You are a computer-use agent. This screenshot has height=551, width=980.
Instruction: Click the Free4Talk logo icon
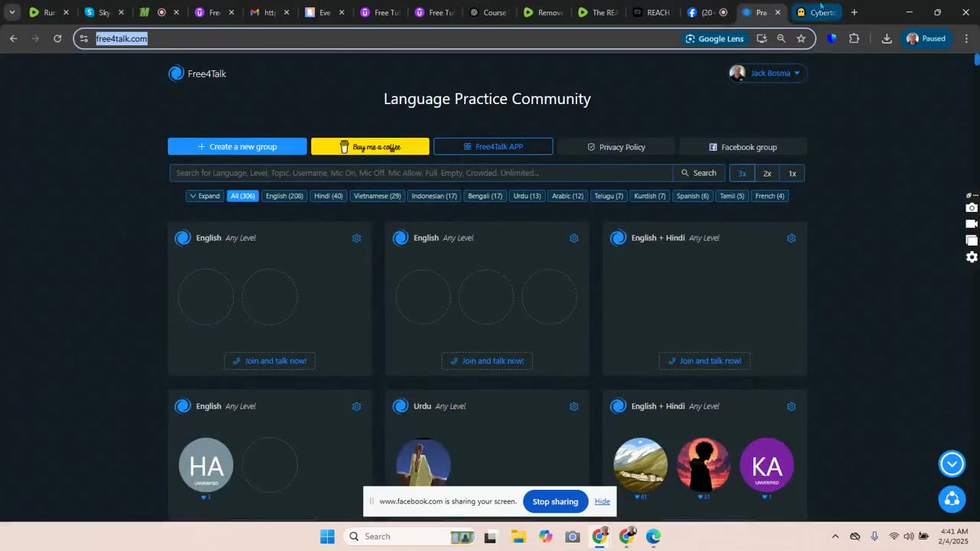pyautogui.click(x=176, y=73)
